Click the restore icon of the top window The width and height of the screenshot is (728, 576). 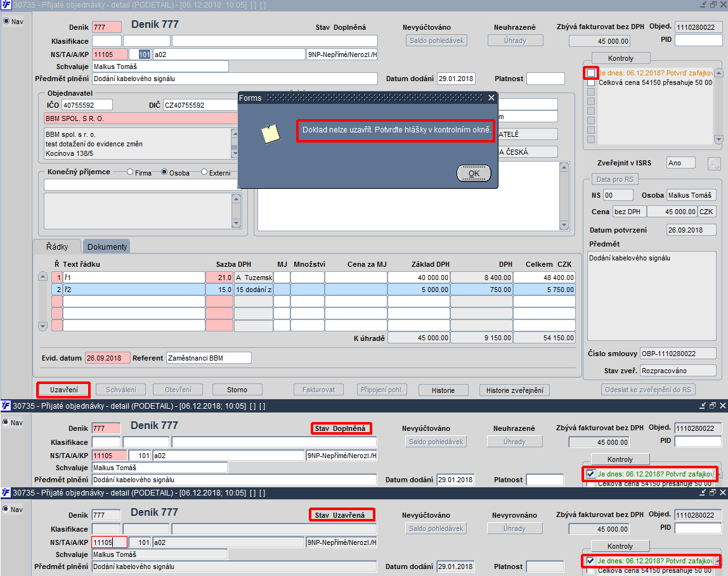tap(713, 4)
